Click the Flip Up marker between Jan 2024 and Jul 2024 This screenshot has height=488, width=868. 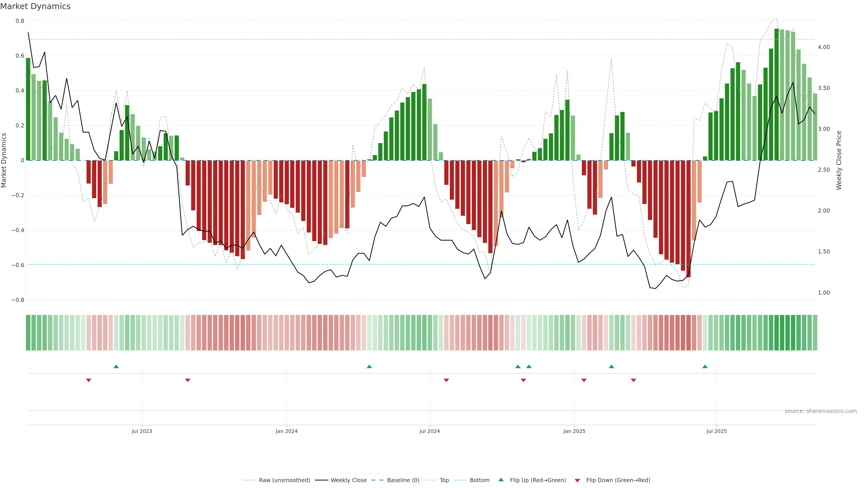pyautogui.click(x=369, y=366)
